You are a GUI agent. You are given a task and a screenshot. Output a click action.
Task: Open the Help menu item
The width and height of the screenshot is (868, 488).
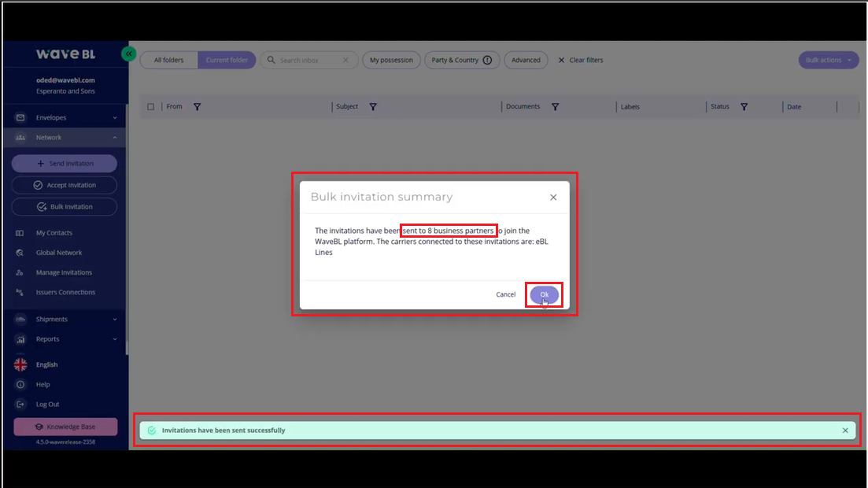coord(42,384)
